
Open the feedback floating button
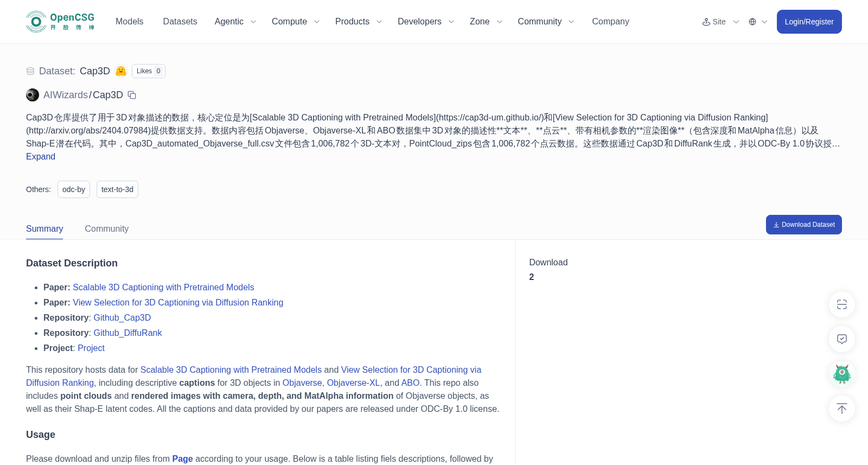coord(842,339)
